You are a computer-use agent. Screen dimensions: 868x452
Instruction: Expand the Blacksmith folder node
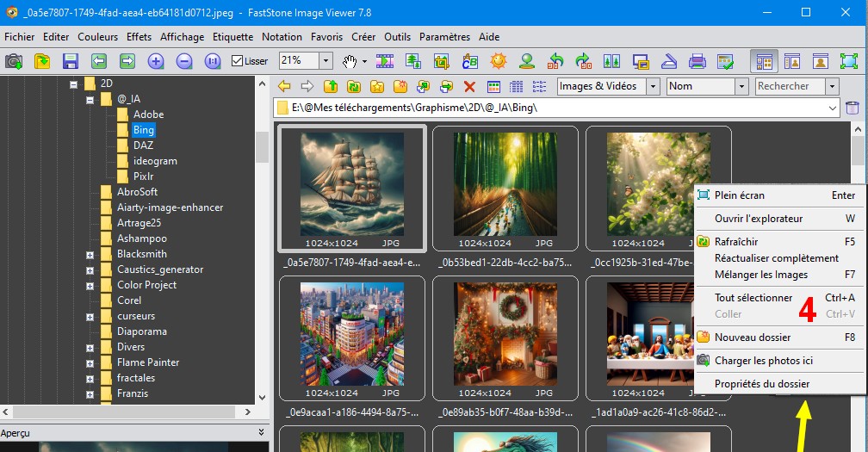click(x=90, y=255)
